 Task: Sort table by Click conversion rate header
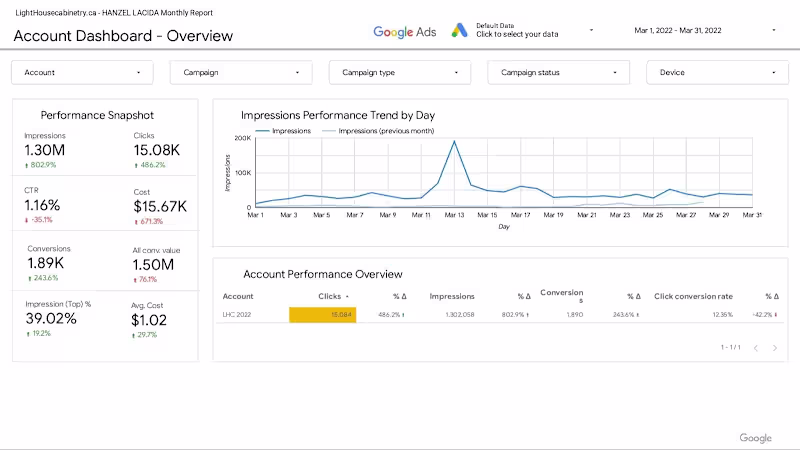pos(693,297)
